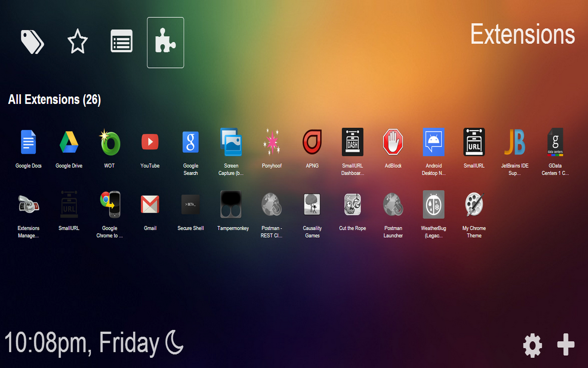The height and width of the screenshot is (368, 588).
Task: Click the clock showing 10:08pm, Friday
Action: 82,344
